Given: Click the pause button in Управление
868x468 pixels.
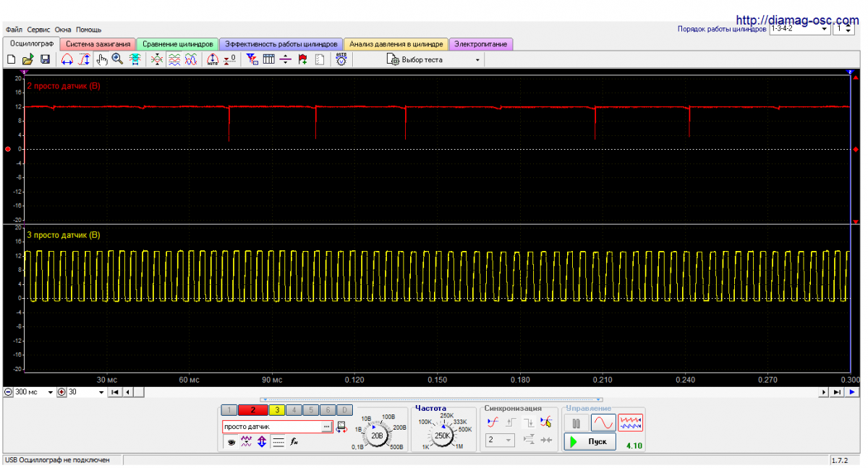Looking at the screenshot, I should pyautogui.click(x=576, y=423).
